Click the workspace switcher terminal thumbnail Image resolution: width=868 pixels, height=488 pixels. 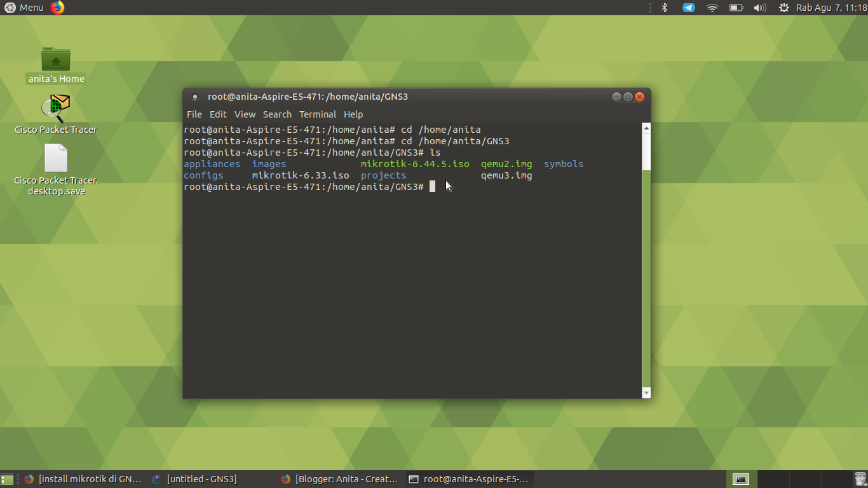(740, 479)
